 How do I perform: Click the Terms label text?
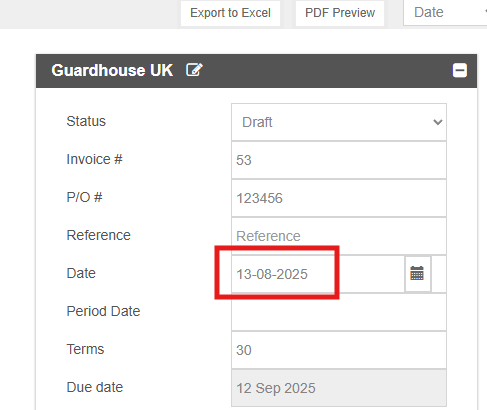(x=85, y=349)
